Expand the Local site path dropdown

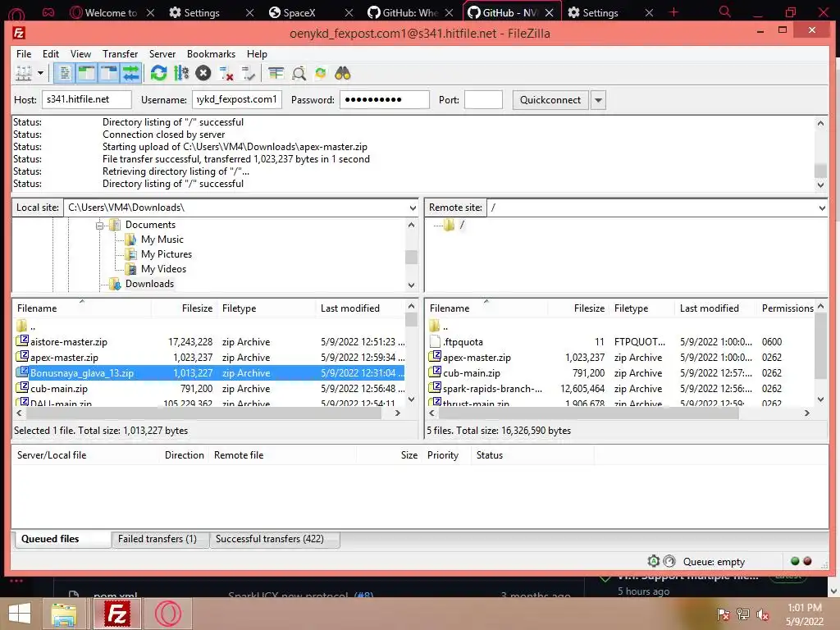[x=413, y=208]
